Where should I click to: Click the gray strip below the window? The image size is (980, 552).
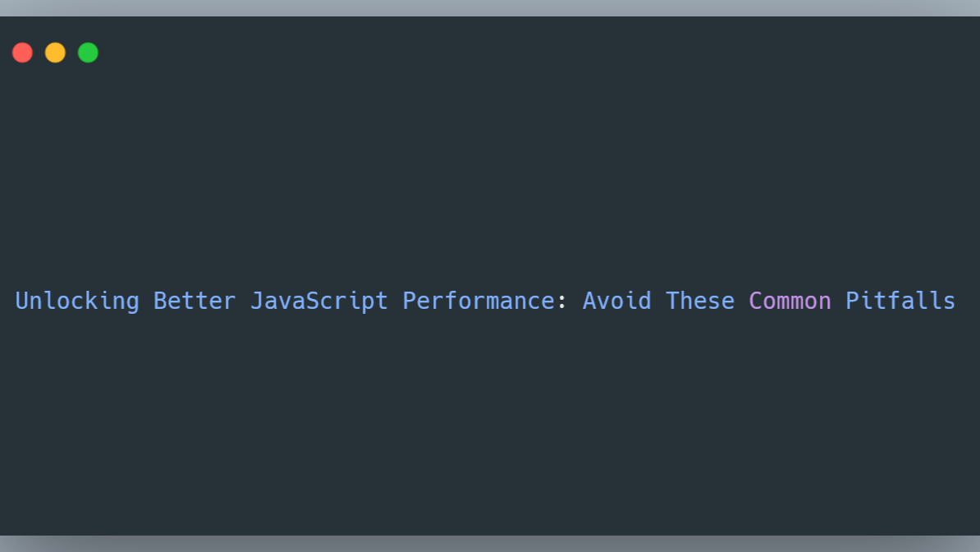click(490, 544)
